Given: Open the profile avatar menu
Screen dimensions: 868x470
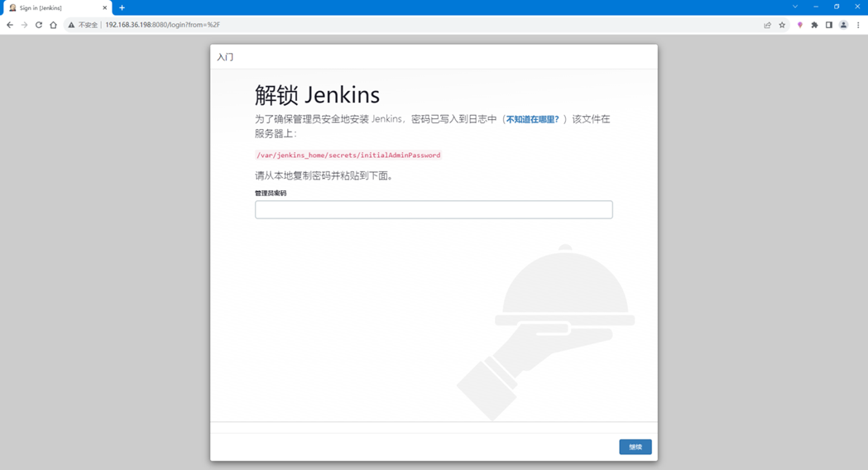Looking at the screenshot, I should pyautogui.click(x=843, y=25).
